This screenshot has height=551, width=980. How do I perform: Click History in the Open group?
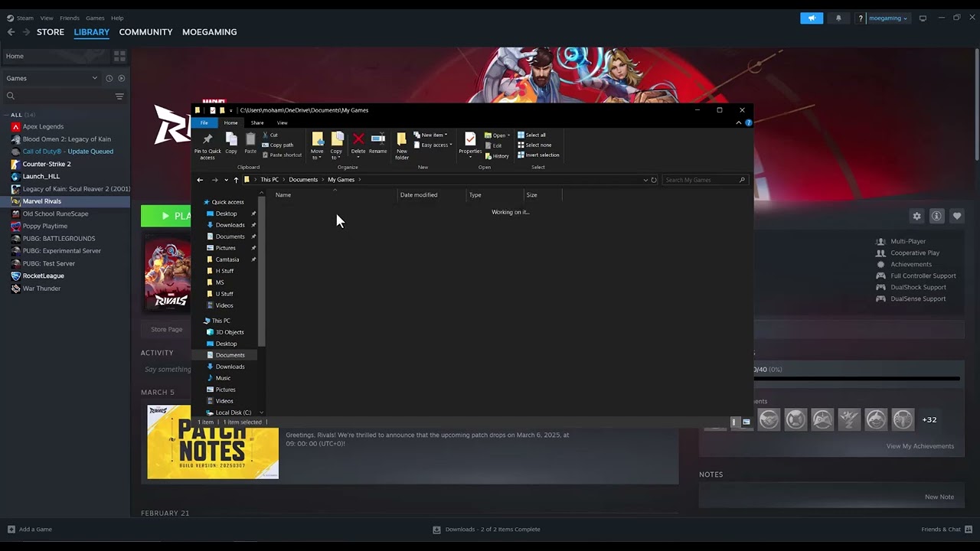point(496,155)
